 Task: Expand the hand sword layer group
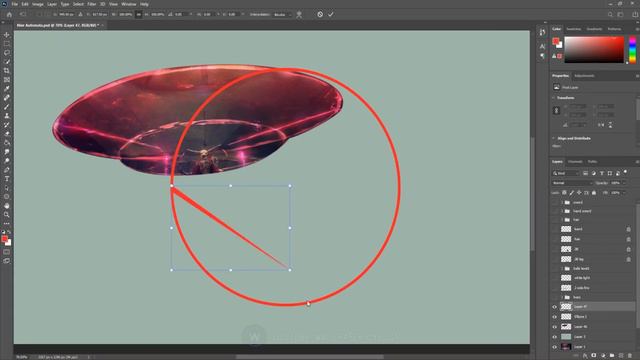point(562,211)
